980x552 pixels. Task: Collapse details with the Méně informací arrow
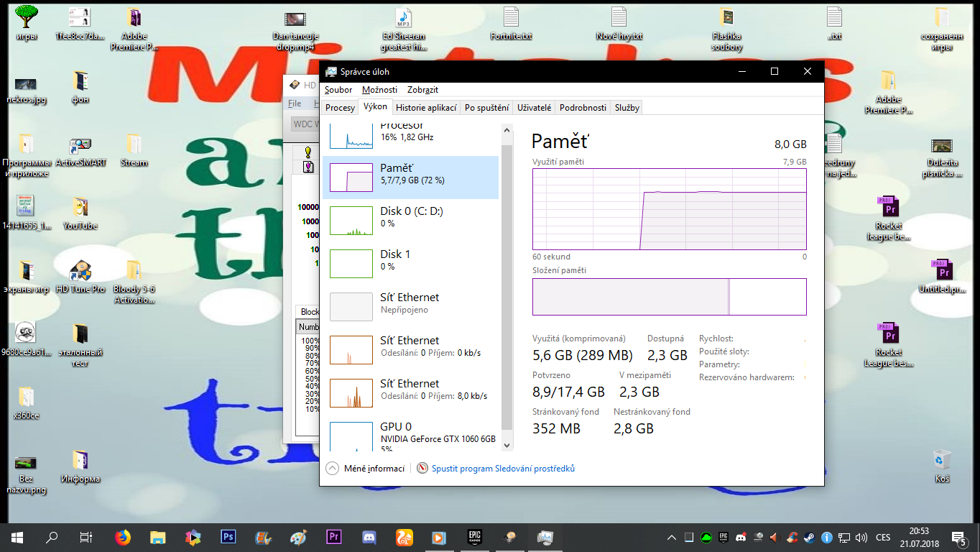click(332, 469)
